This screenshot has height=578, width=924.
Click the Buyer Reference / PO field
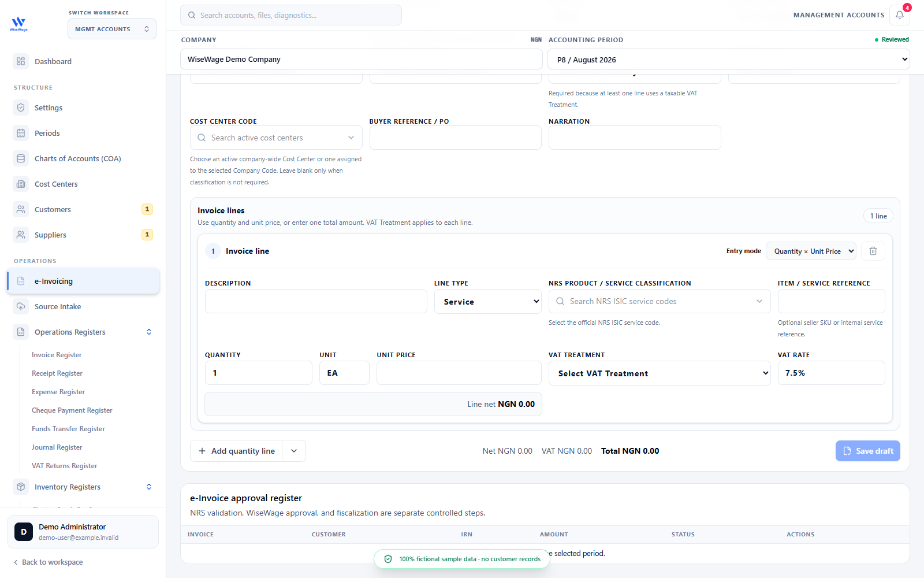[x=456, y=138]
